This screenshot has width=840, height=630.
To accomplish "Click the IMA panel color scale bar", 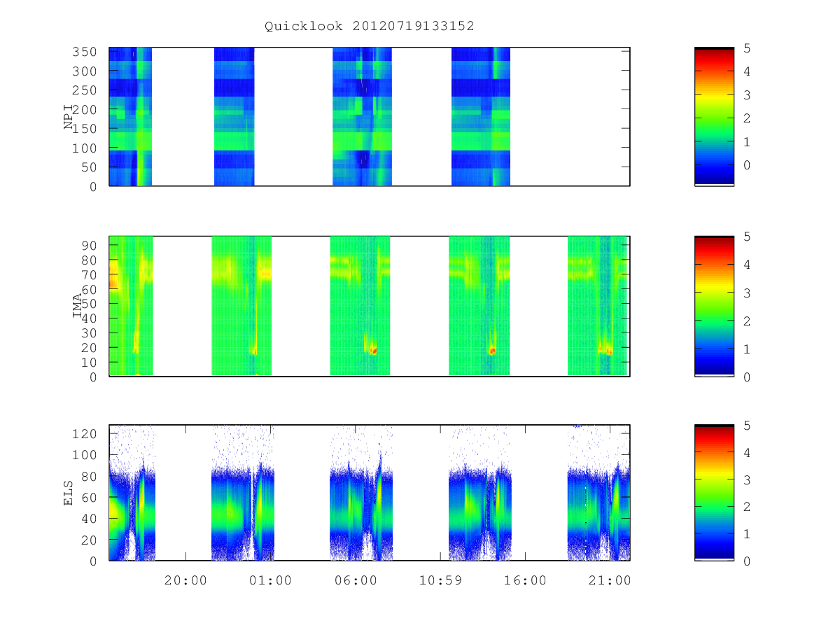I will point(714,306).
